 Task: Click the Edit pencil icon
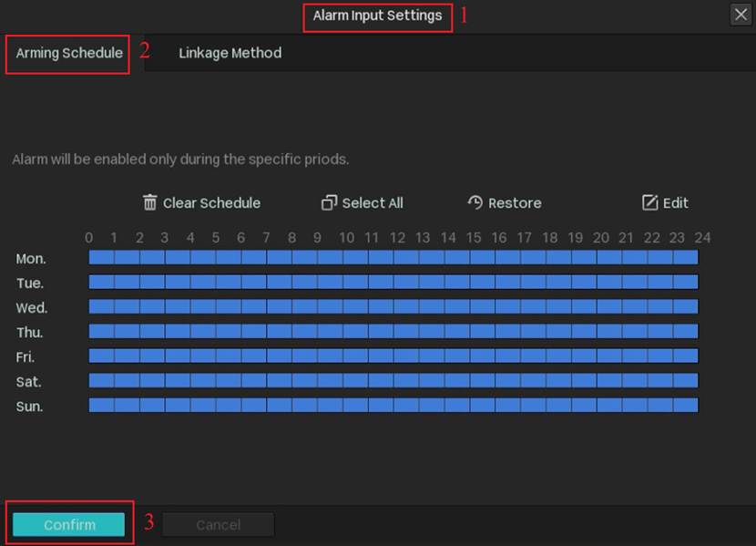point(649,202)
